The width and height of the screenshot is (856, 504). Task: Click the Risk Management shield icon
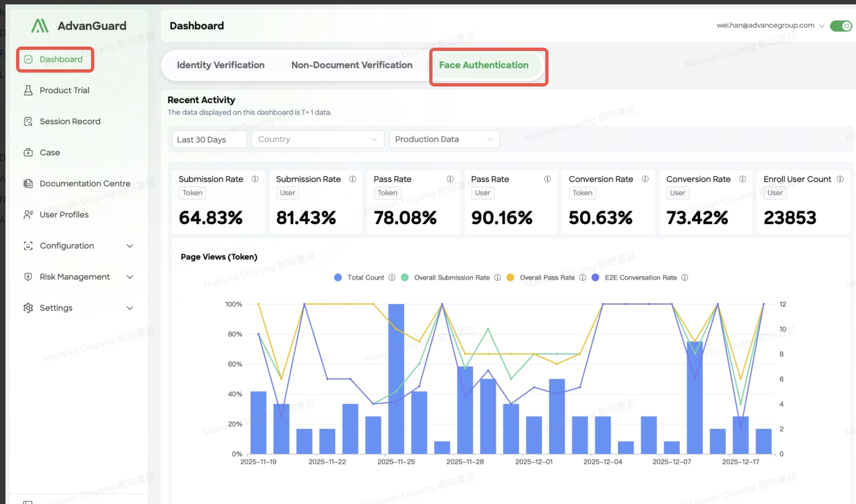[28, 277]
